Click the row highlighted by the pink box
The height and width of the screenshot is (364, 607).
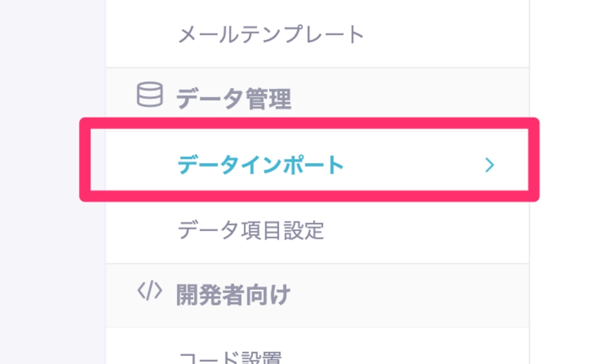pos(317,165)
